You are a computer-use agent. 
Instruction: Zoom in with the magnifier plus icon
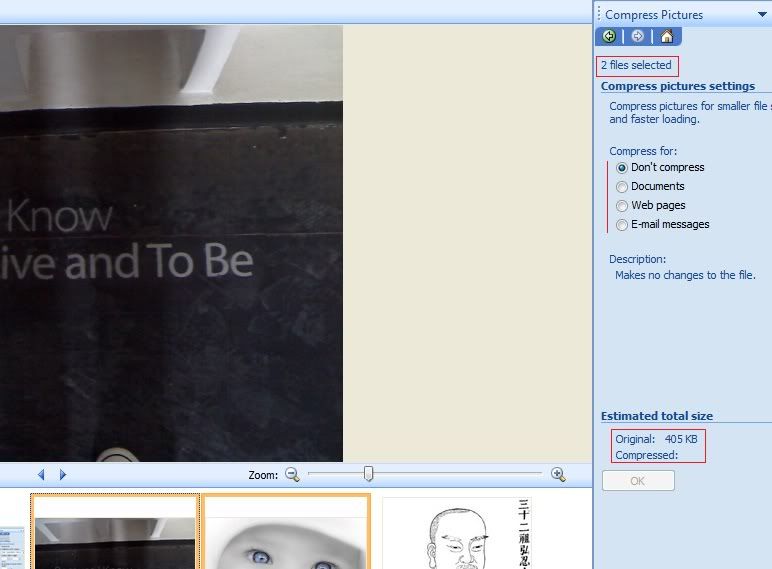click(558, 474)
